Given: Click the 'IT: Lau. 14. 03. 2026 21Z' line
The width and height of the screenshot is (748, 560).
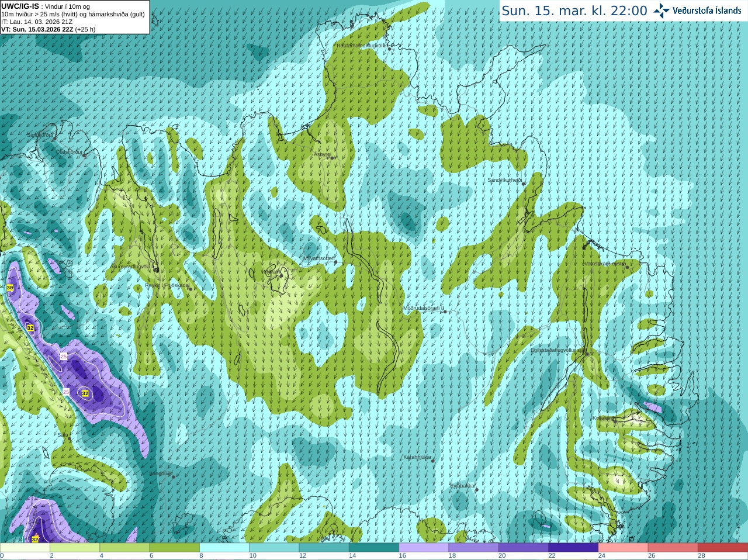Looking at the screenshot, I should coord(37,22).
